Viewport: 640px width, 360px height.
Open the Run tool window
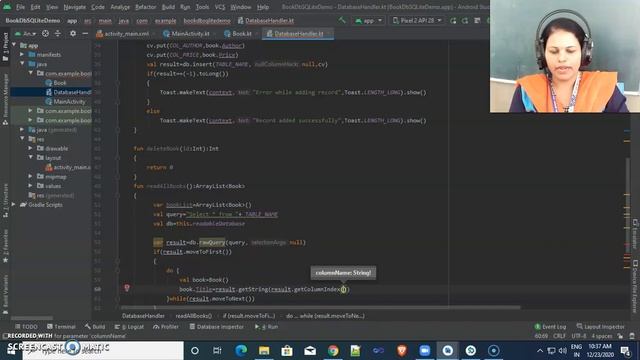266,327
